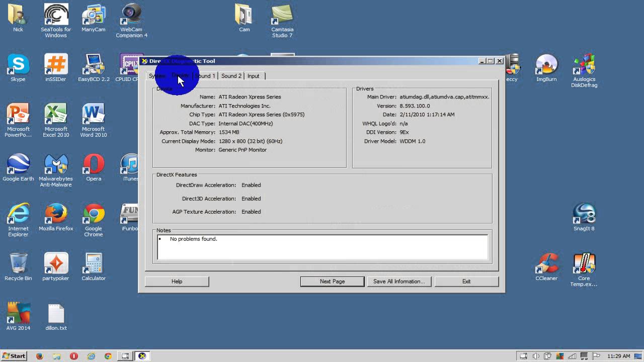The width and height of the screenshot is (644, 362).
Task: Click ATI Radeon Xpress Series name value
Action: click(x=250, y=97)
